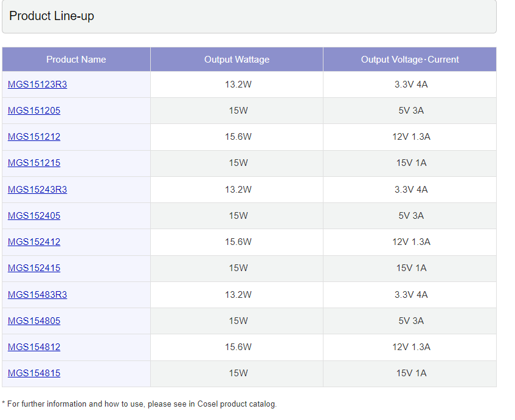
Task: Click the Product Line-up section heading
Action: (52, 16)
